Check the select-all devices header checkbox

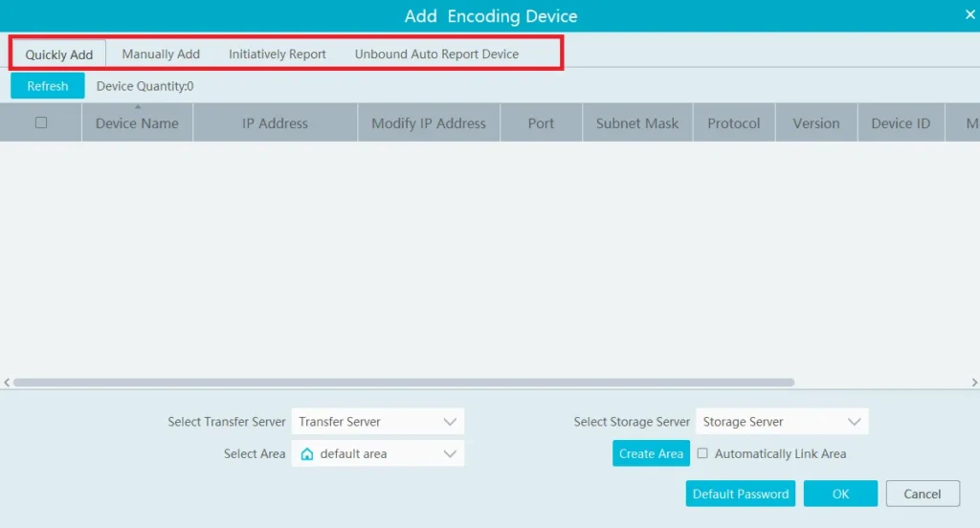(x=41, y=122)
